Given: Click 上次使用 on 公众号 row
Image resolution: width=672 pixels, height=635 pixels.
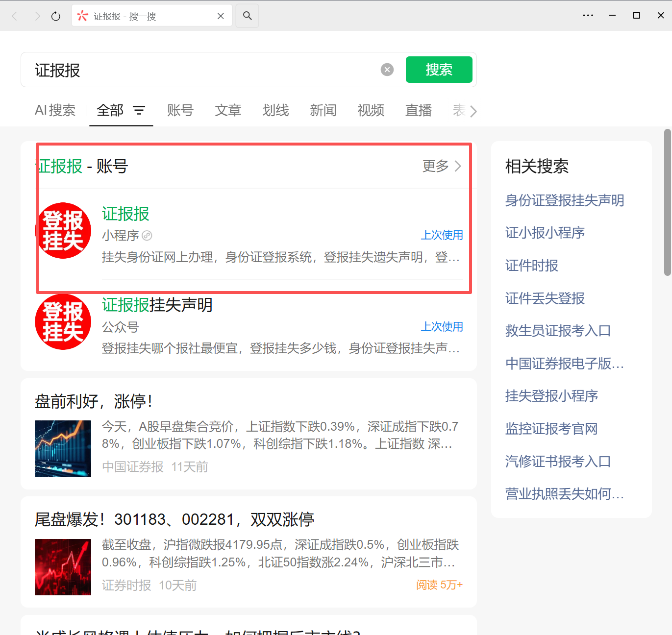Looking at the screenshot, I should point(442,326).
